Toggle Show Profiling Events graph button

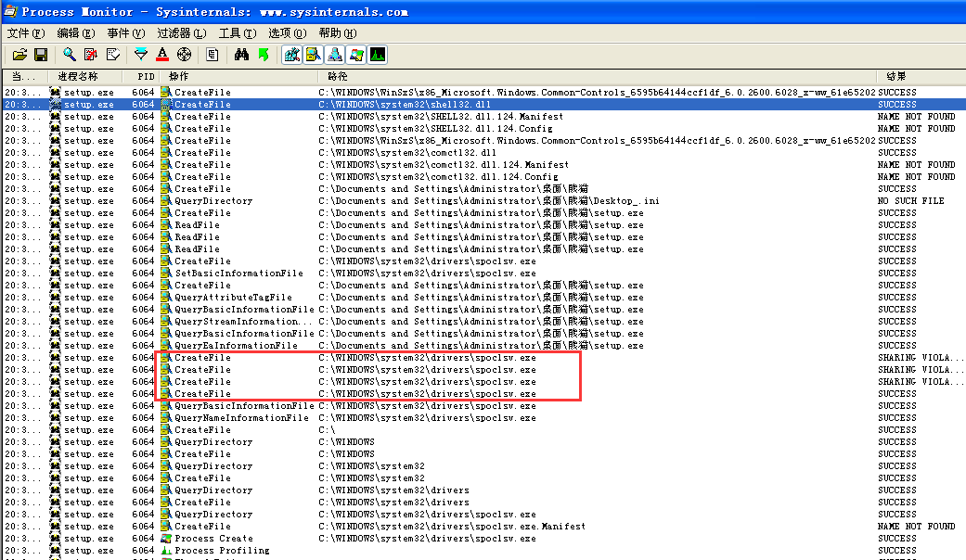click(x=378, y=55)
